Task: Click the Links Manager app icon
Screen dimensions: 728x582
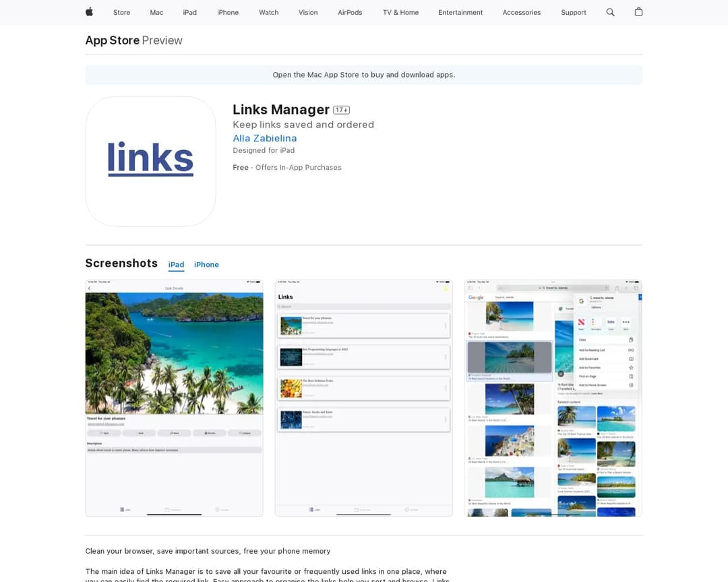Action: point(150,162)
